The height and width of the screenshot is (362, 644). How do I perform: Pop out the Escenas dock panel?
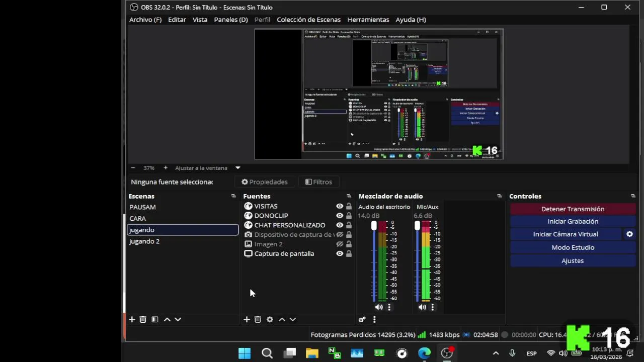coord(233,196)
